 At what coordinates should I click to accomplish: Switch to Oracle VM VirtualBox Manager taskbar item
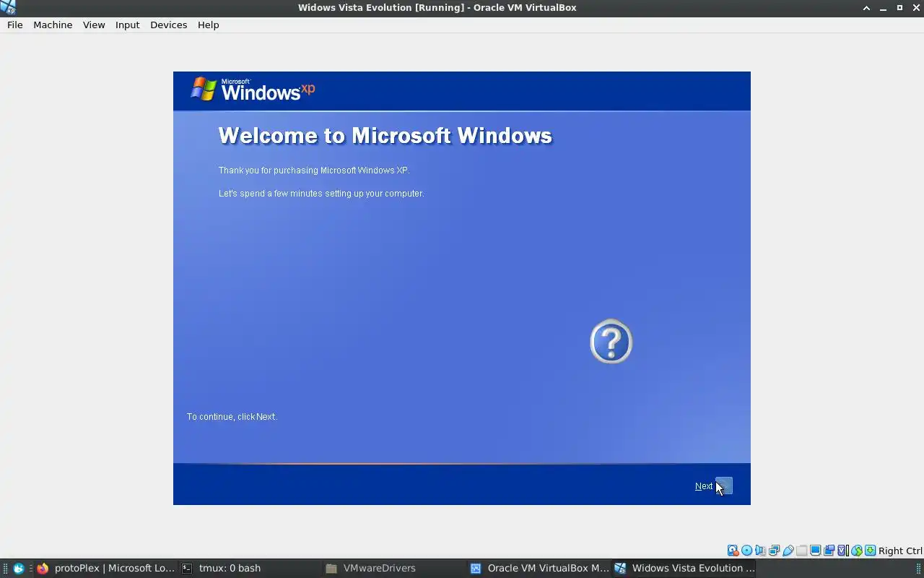[539, 568]
